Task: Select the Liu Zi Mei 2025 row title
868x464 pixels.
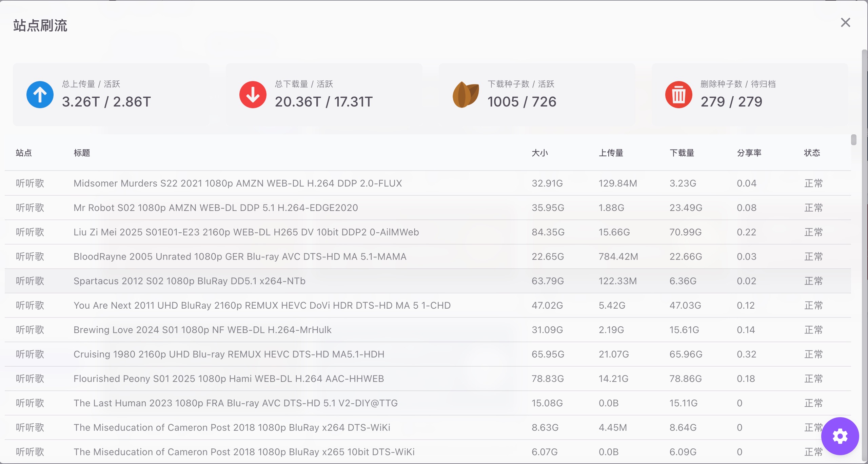Action: tap(246, 232)
